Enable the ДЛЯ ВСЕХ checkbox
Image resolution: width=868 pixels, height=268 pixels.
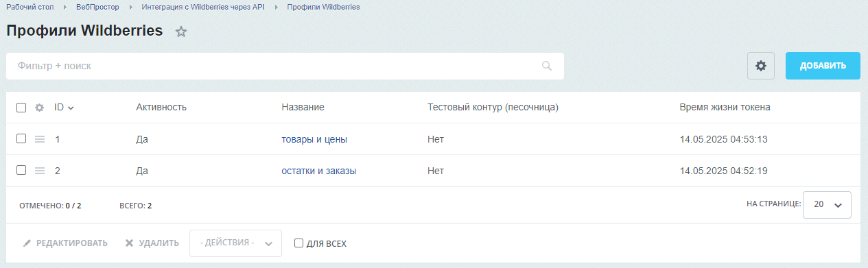click(x=298, y=243)
